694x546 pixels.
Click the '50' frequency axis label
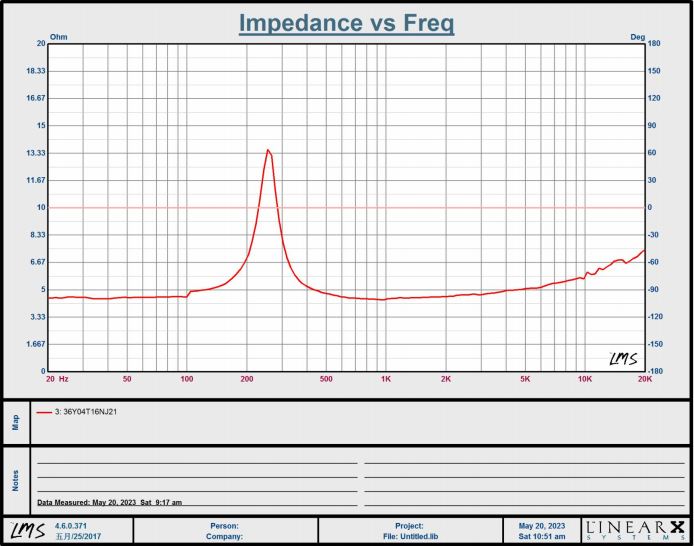[127, 379]
